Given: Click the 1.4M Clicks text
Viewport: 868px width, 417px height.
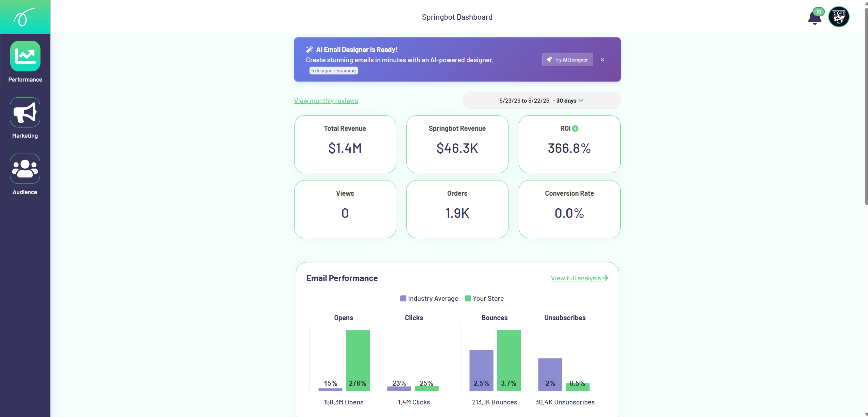Looking at the screenshot, I should point(414,402).
